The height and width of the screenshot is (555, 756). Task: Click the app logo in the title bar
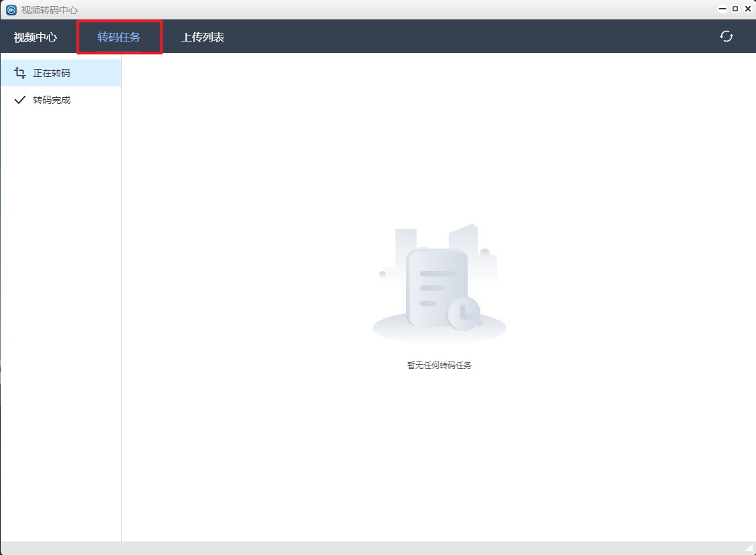point(11,10)
